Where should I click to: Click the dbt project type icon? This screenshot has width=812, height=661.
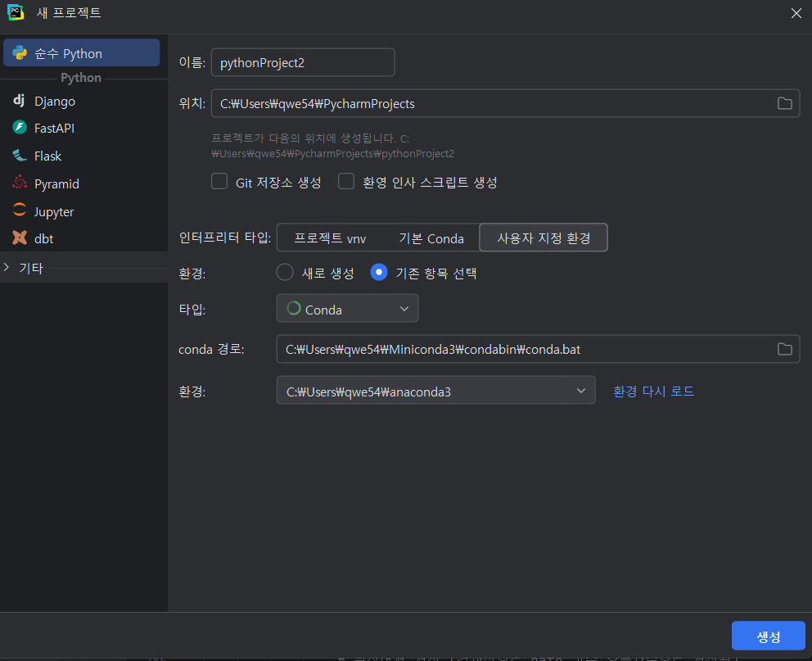(x=20, y=238)
